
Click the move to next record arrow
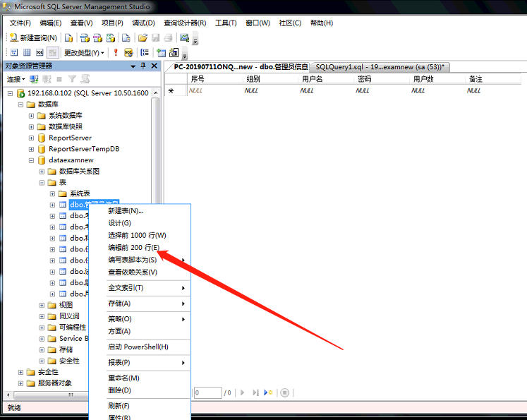click(242, 392)
